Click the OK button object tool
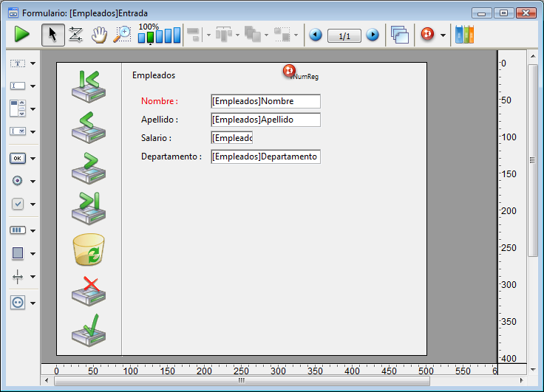 [x=18, y=158]
